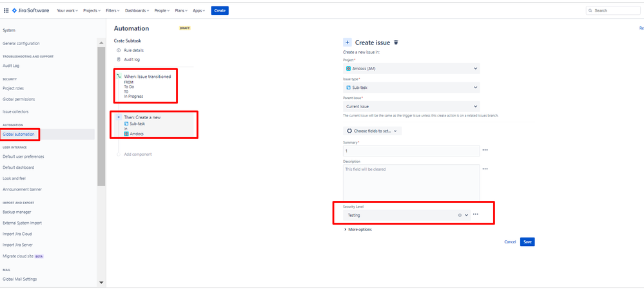This screenshot has width=644, height=291.
Task: Open Rule details
Action: [134, 50]
